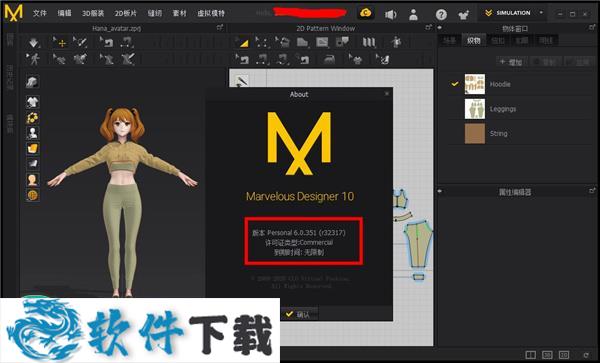Open the help question mark icon
Image resolution: width=600 pixels, height=363 pixels.
(441, 15)
